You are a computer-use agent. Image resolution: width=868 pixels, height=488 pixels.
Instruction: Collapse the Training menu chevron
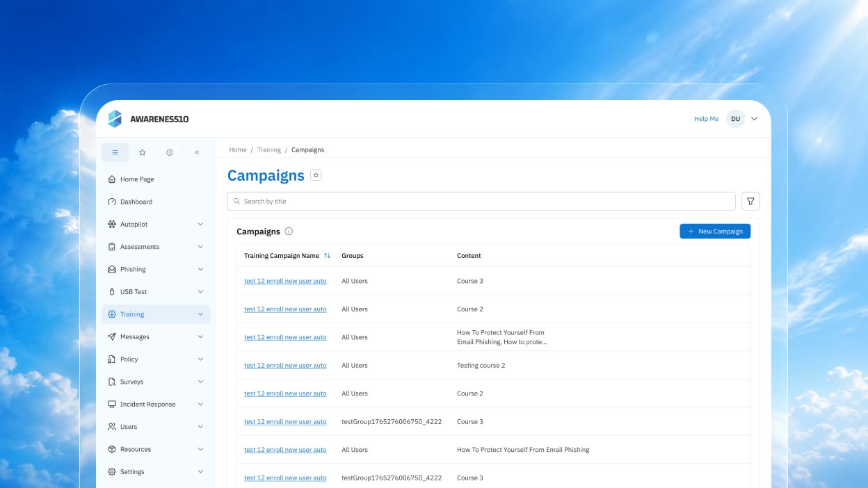pos(200,314)
